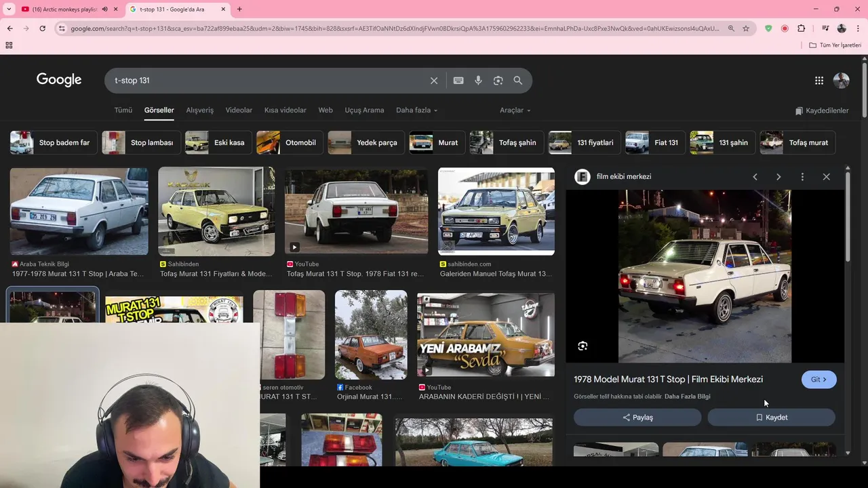The height and width of the screenshot is (488, 868).
Task: Expand the Araçlar tools dropdown
Action: point(515,110)
